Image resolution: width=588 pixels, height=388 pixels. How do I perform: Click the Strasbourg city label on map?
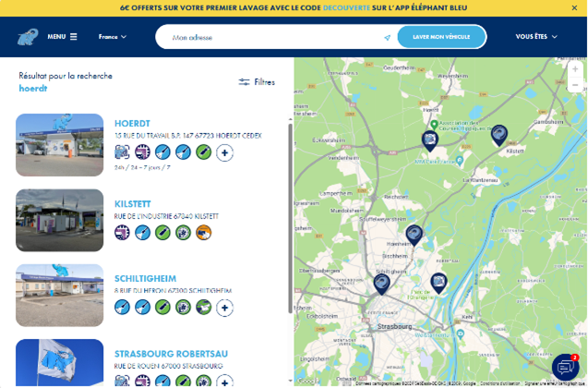[x=394, y=326]
